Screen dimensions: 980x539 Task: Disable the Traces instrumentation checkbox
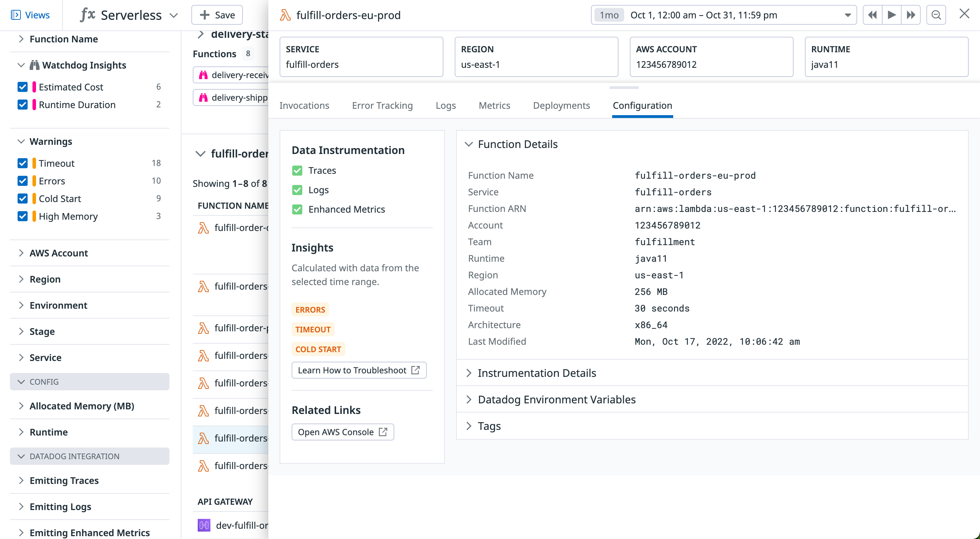[297, 171]
